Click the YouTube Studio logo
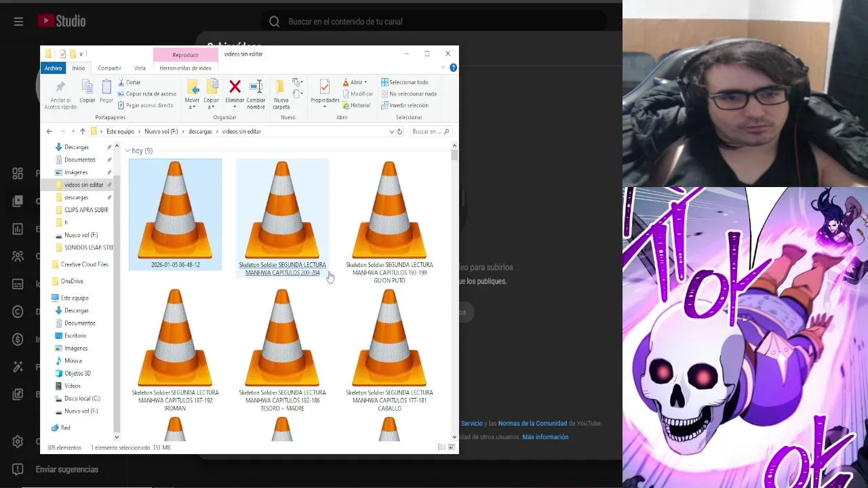Image resolution: width=868 pixels, height=488 pixels. coord(62,21)
